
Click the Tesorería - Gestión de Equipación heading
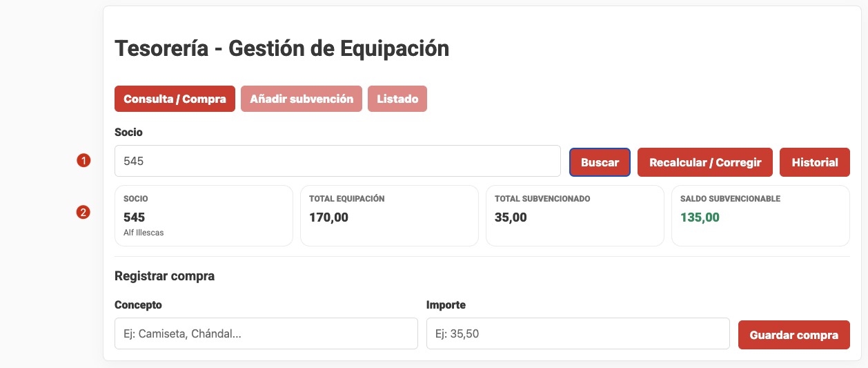click(282, 49)
